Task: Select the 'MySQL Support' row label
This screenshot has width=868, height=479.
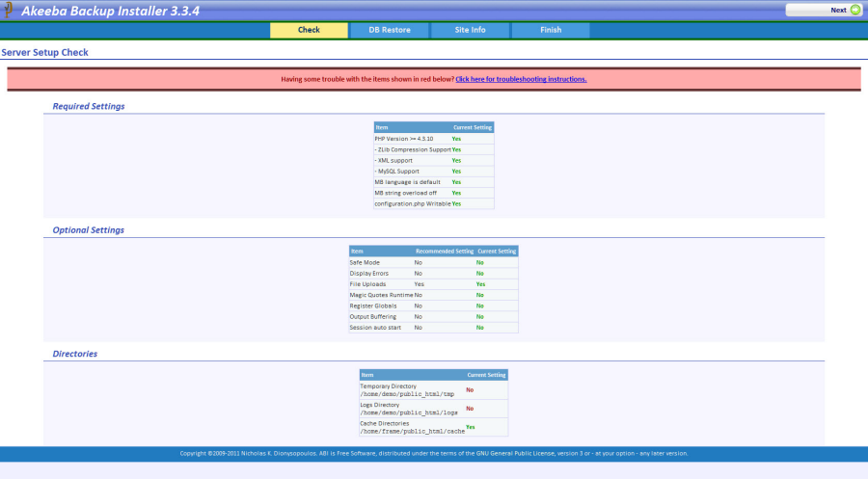Action: [x=396, y=172]
